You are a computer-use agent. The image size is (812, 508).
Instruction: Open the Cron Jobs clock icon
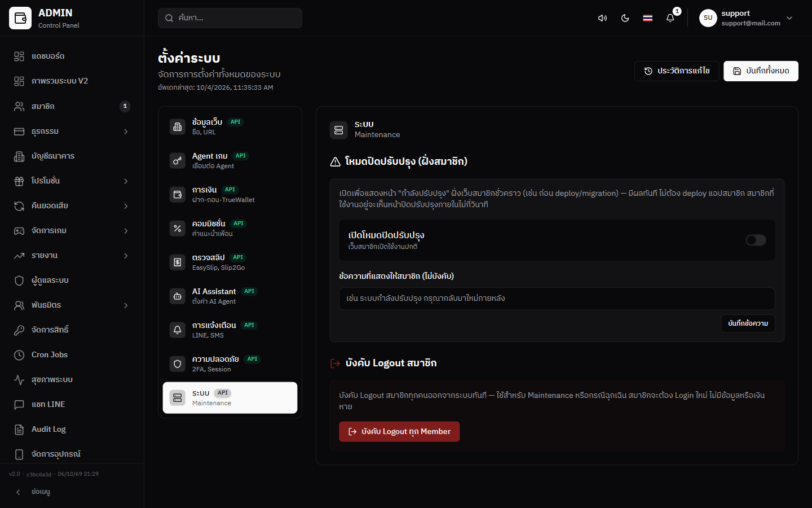pyautogui.click(x=19, y=355)
